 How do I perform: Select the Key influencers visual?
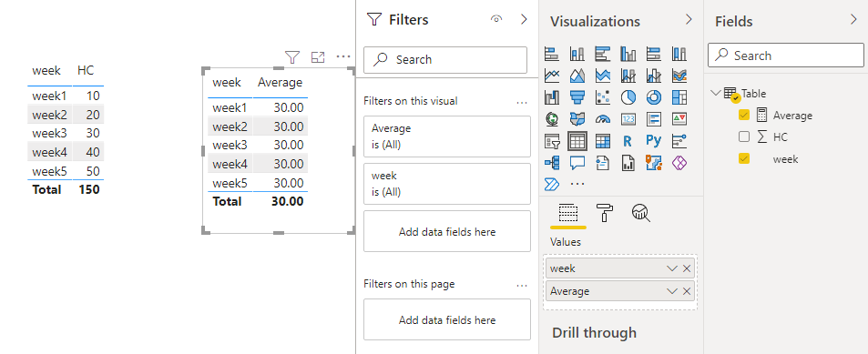tap(679, 141)
